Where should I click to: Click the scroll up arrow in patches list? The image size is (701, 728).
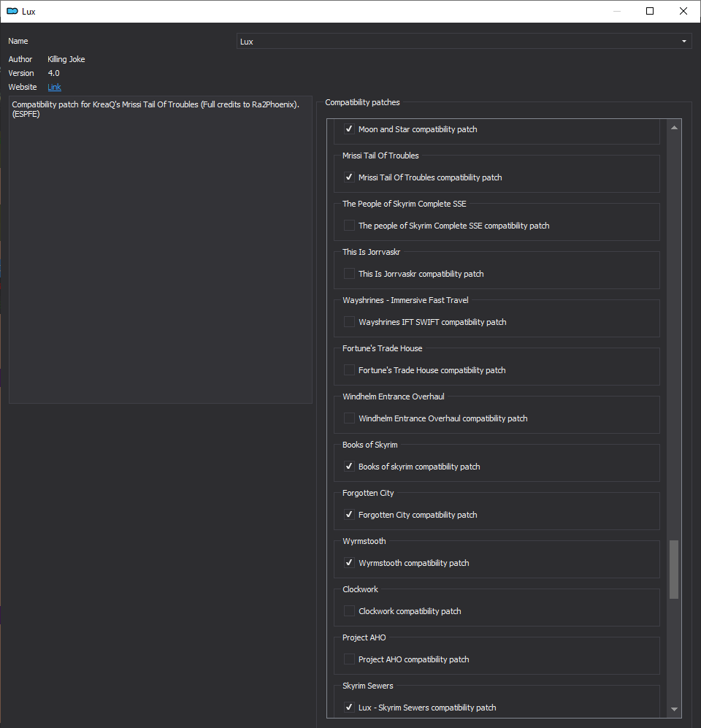click(674, 128)
